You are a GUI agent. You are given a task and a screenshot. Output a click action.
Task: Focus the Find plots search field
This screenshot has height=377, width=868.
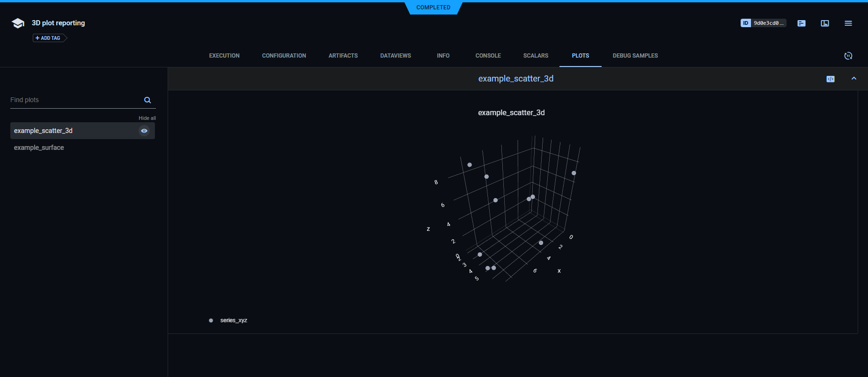click(75, 100)
